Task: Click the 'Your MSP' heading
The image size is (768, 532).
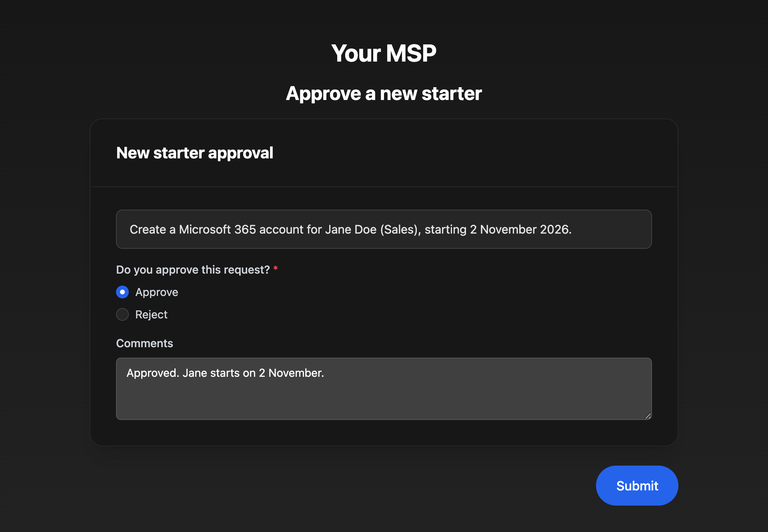Action: (384, 53)
